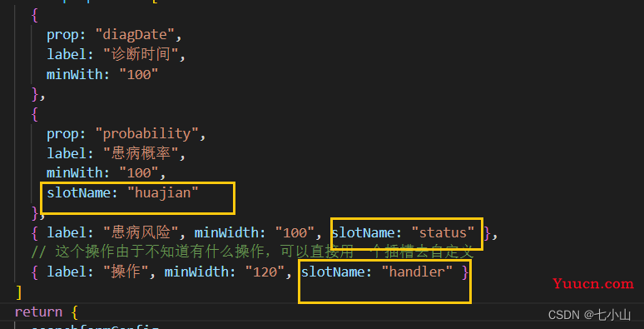Click the opening brace before probability prop
The height and width of the screenshot is (329, 644).
34,115
